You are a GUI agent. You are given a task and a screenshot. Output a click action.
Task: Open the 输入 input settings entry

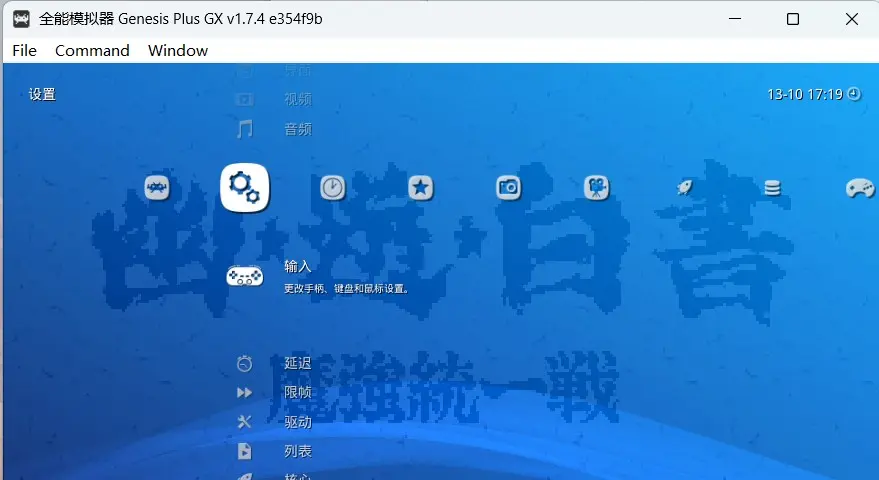pyautogui.click(x=298, y=267)
